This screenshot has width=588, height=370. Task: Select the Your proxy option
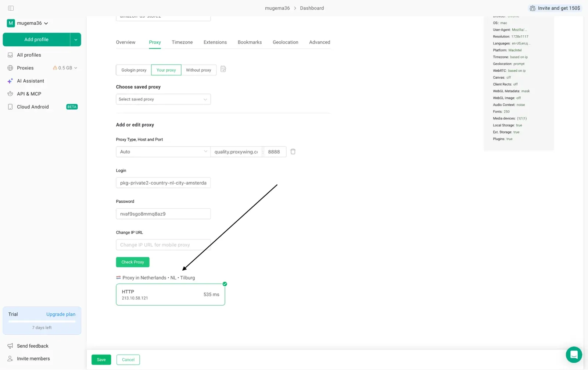pyautogui.click(x=166, y=70)
